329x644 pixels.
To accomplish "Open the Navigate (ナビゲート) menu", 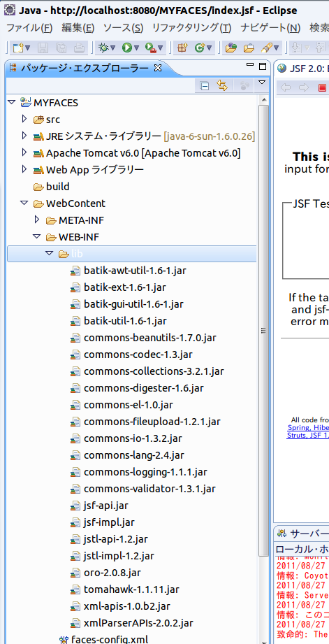I will 270,28.
